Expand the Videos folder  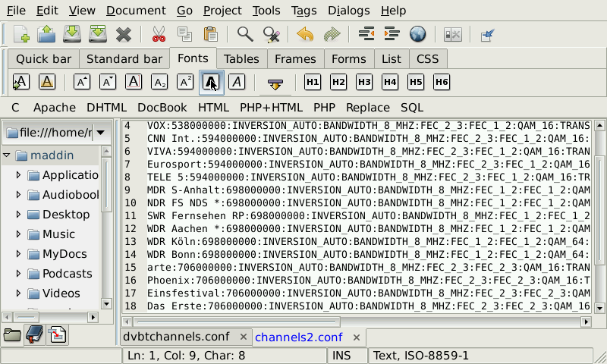coord(17,293)
